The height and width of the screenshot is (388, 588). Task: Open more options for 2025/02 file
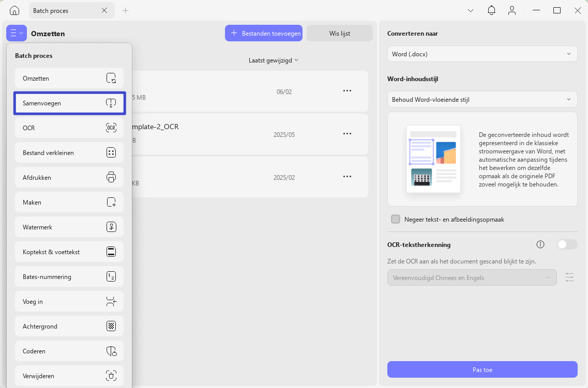347,177
